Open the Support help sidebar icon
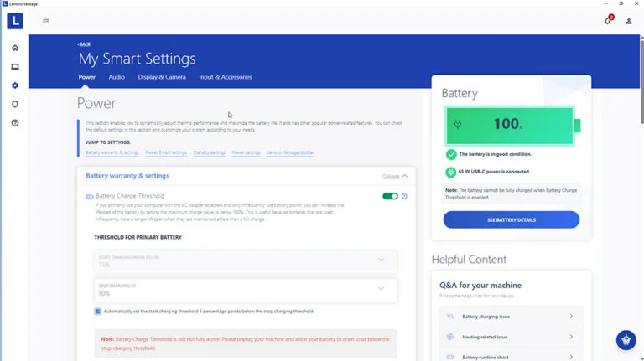The width and height of the screenshot is (644, 361). point(15,123)
